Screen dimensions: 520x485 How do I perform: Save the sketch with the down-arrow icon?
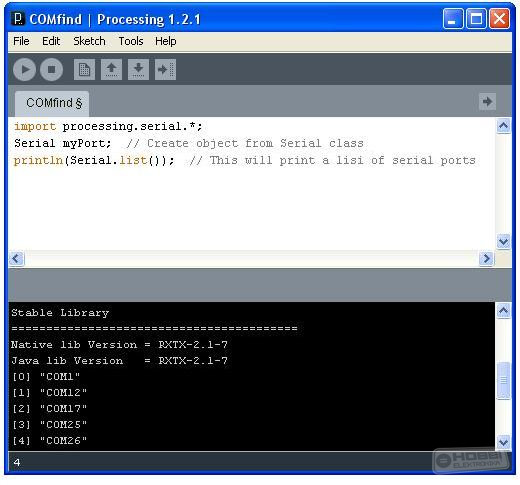[138, 69]
